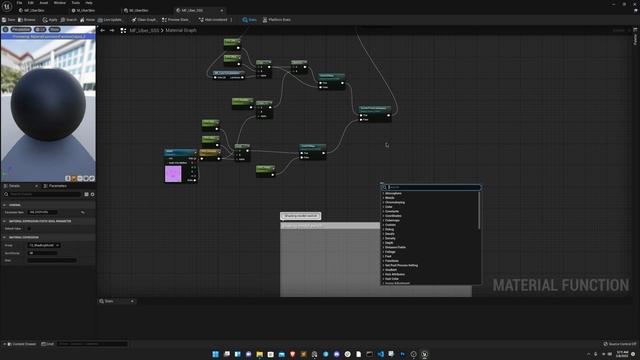
Task: Open Visual Studio Code from taskbar
Action: [380, 354]
